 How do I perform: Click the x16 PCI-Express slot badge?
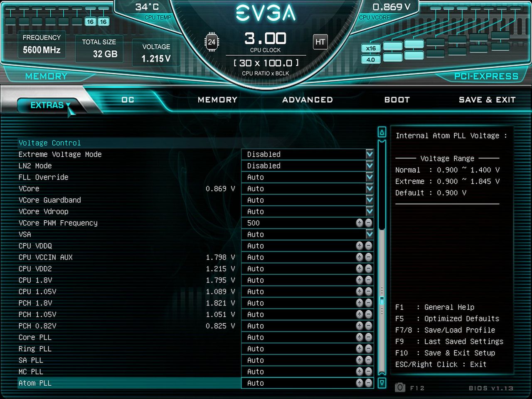point(371,48)
